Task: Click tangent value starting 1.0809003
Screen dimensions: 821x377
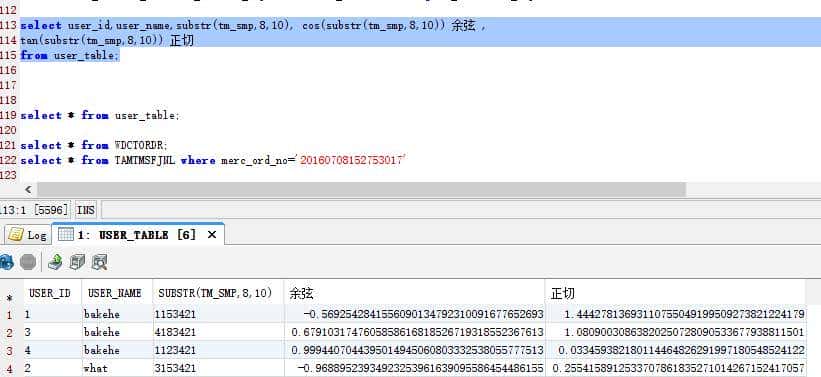Action: pos(675,332)
